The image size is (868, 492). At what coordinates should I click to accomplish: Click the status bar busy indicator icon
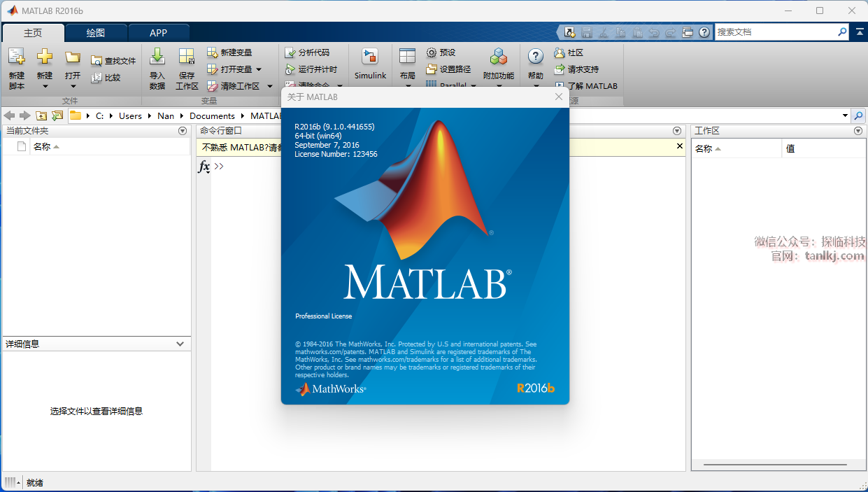[x=11, y=482]
